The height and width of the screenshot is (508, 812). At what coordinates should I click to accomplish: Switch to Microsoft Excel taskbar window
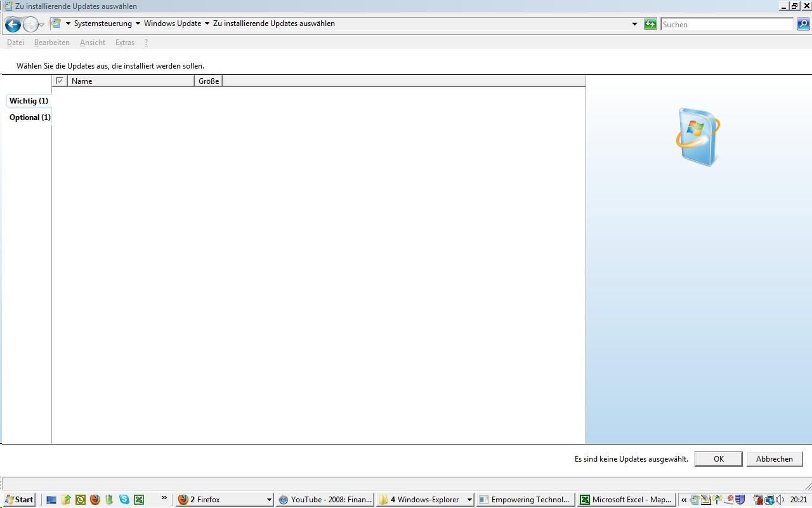625,500
